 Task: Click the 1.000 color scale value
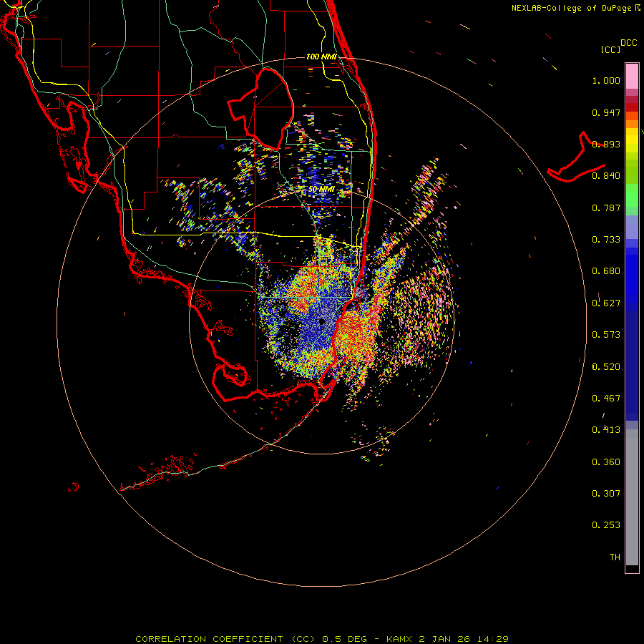click(x=606, y=80)
